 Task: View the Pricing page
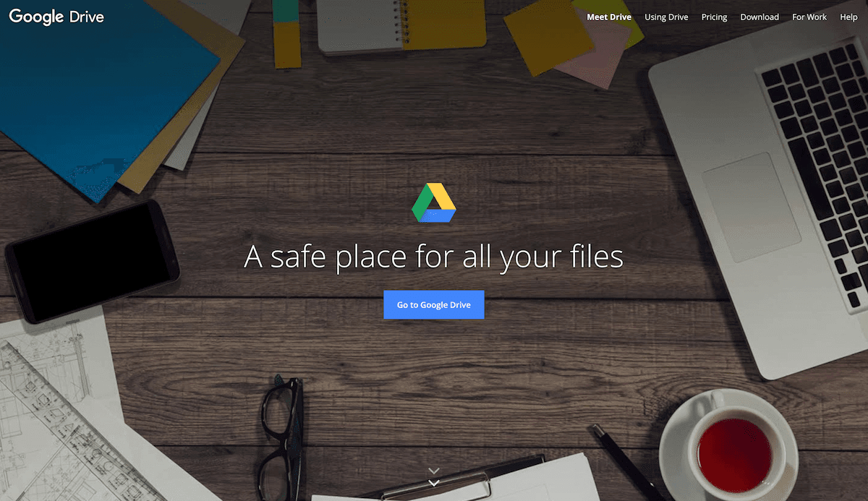coord(714,17)
